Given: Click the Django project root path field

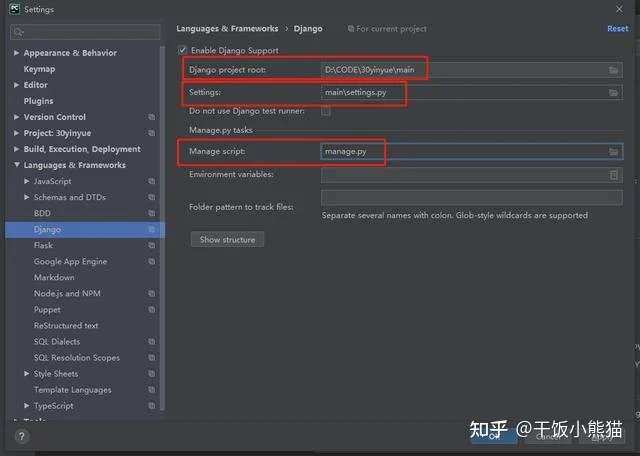Looking at the screenshot, I should (471, 70).
